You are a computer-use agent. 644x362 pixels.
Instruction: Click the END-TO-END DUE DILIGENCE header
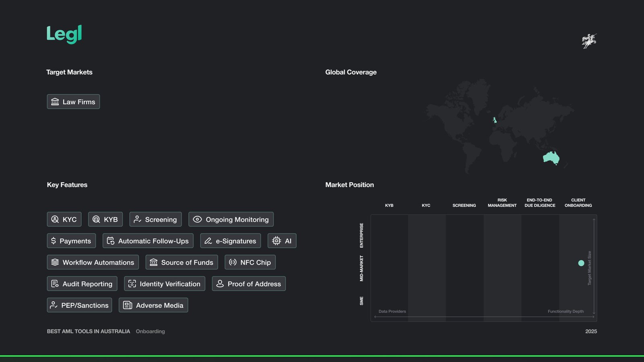540,203
